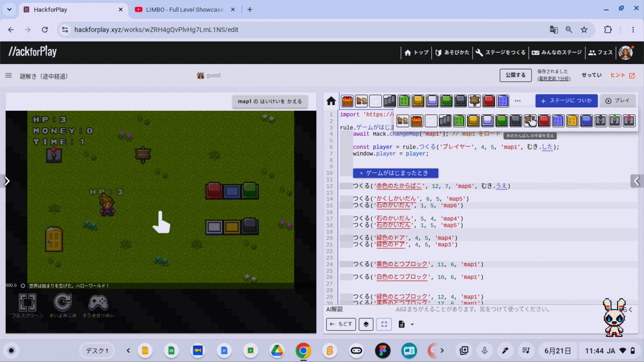Select the blue door asset in the main toolbar
The width and height of the screenshot is (644, 362).
click(502, 101)
